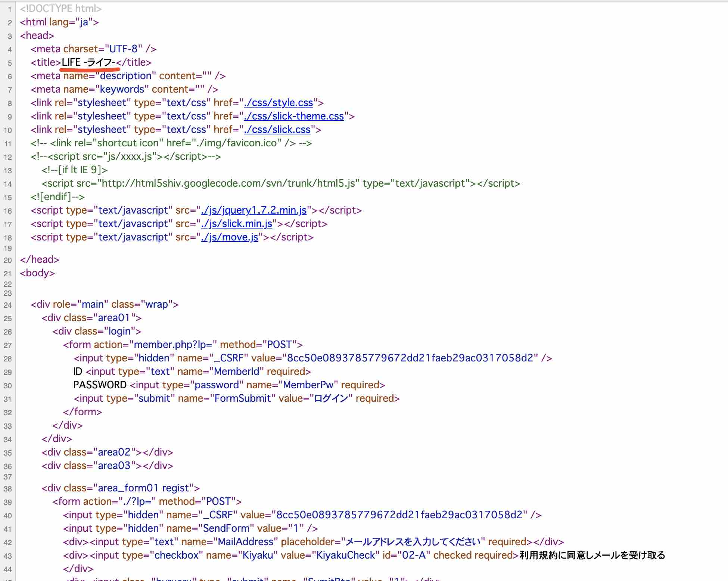
Task: Open the ./js/move.js link
Action: [230, 237]
